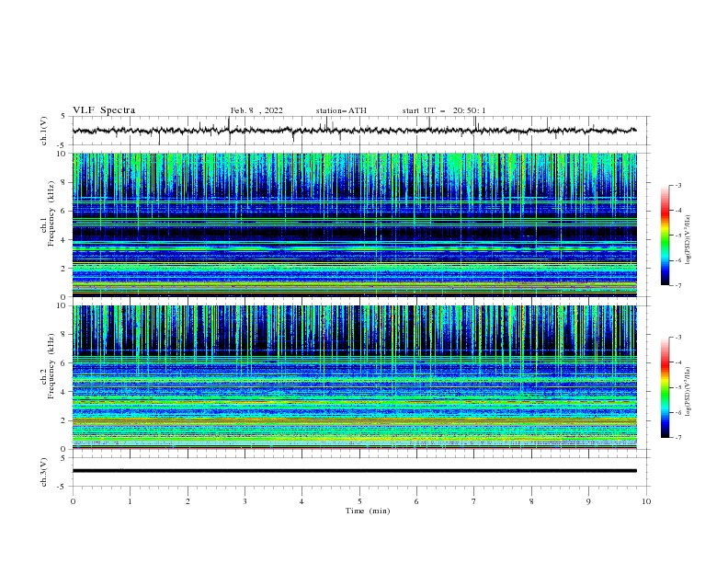Click the "-5" tick on ch.3(V) axis
This screenshot has width=728, height=563.
coord(63,487)
